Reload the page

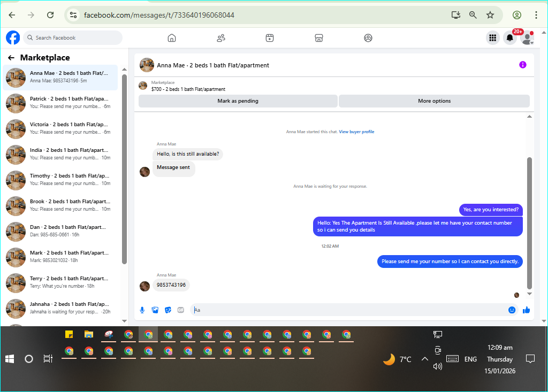pos(50,15)
